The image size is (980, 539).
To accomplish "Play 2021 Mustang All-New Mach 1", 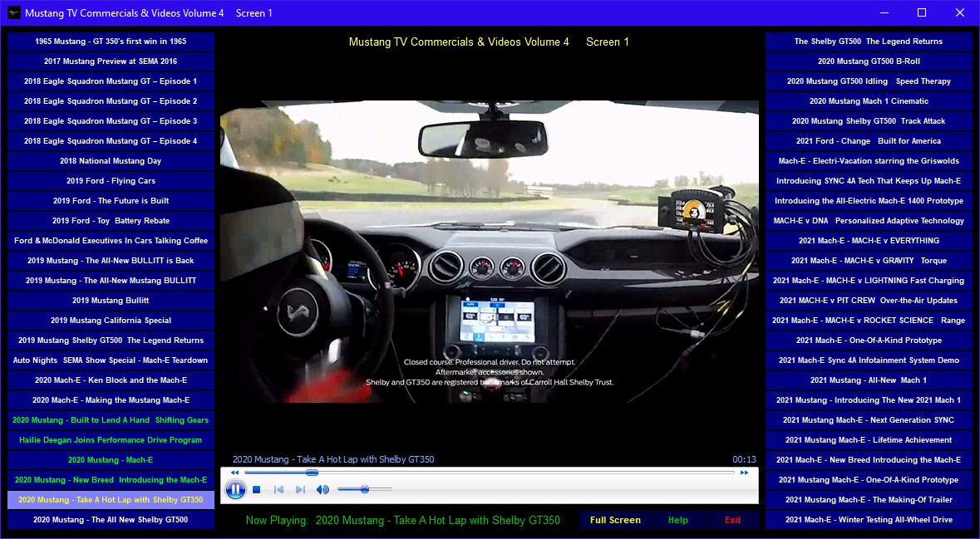I will coord(869,380).
